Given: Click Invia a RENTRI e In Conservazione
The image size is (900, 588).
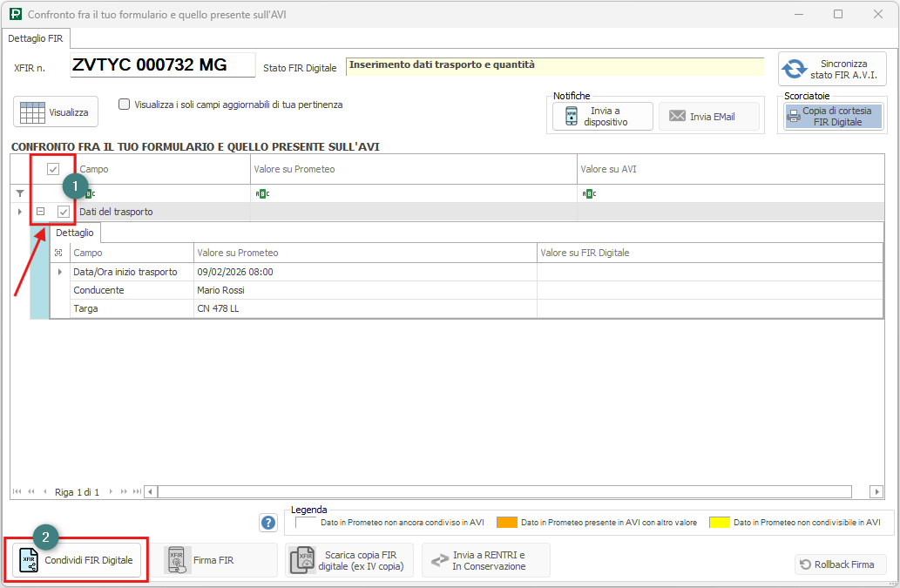Looking at the screenshot, I should [x=486, y=560].
